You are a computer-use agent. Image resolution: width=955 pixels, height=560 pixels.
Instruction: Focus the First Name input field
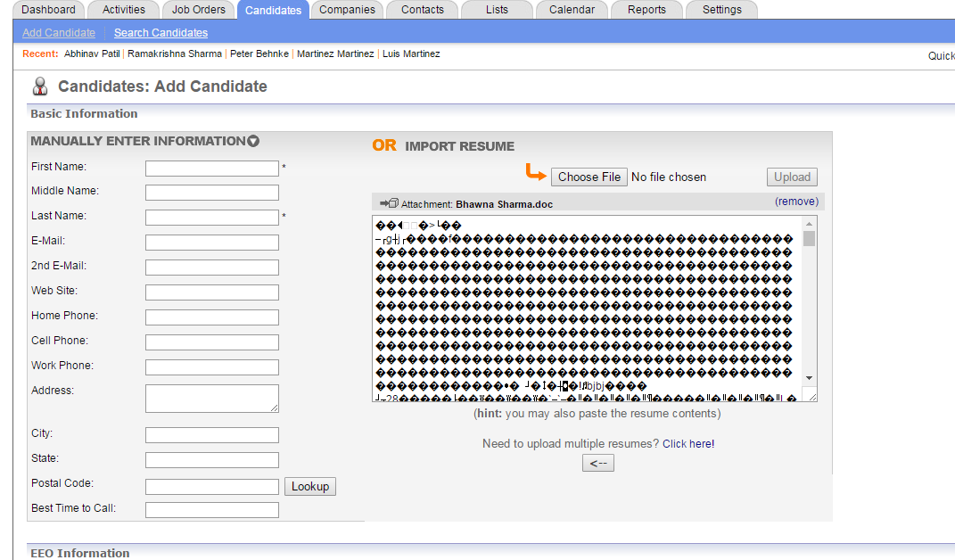point(212,168)
